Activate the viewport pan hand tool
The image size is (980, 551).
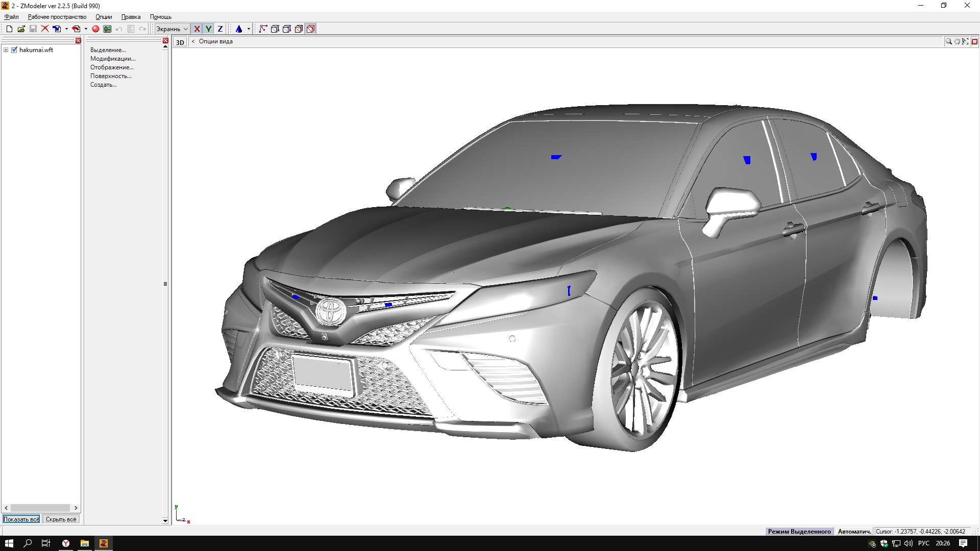click(957, 42)
